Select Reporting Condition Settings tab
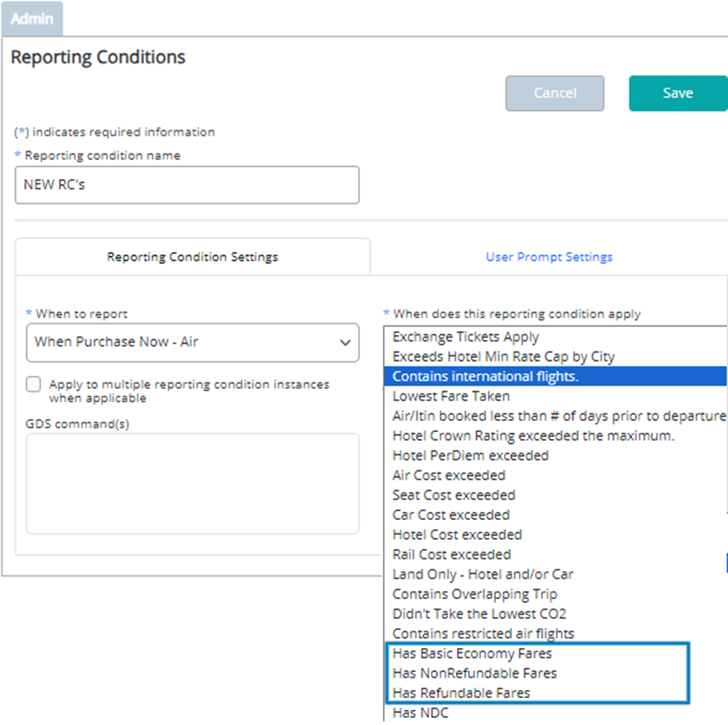Viewport: 728px width, 725px height. coord(192,257)
